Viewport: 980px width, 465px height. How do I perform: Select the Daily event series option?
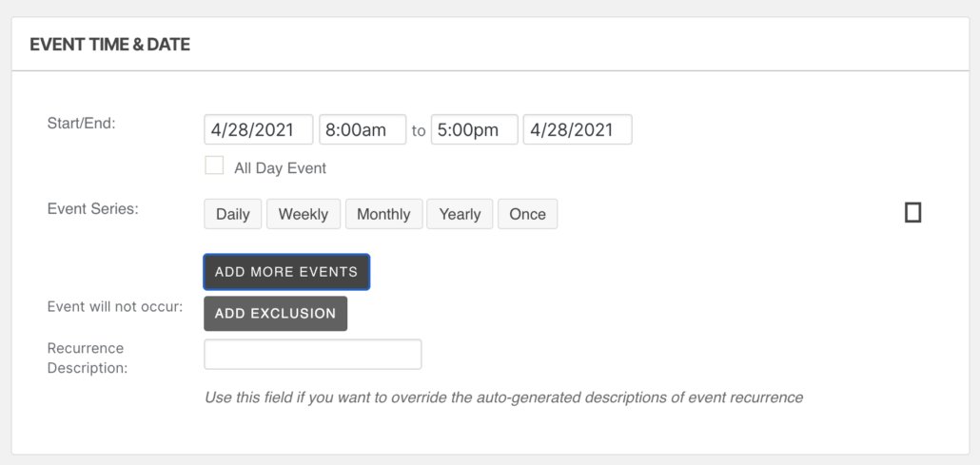tap(232, 214)
